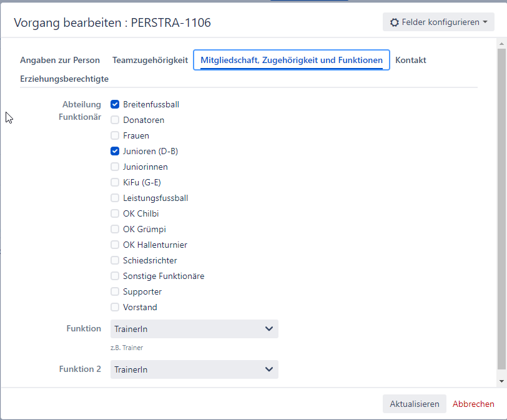Uncheck the Junioren (D-B) checkbox
Image resolution: width=507 pixels, height=420 pixels.
[115, 151]
